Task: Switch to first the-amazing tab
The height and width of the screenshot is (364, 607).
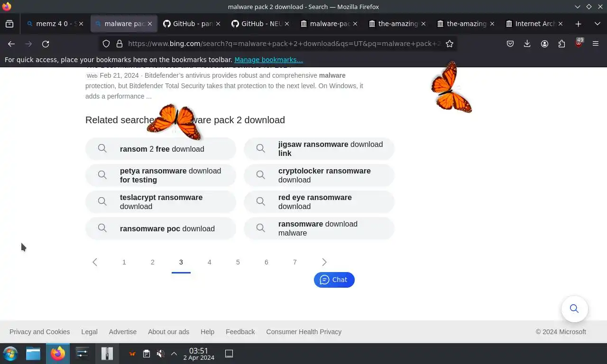Action: coord(398,24)
